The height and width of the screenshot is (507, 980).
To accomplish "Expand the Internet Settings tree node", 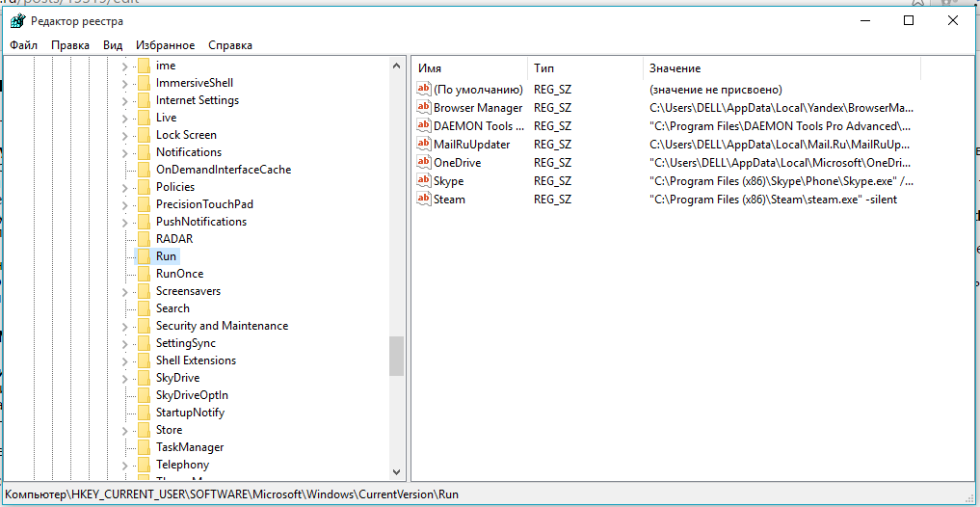I will point(125,100).
